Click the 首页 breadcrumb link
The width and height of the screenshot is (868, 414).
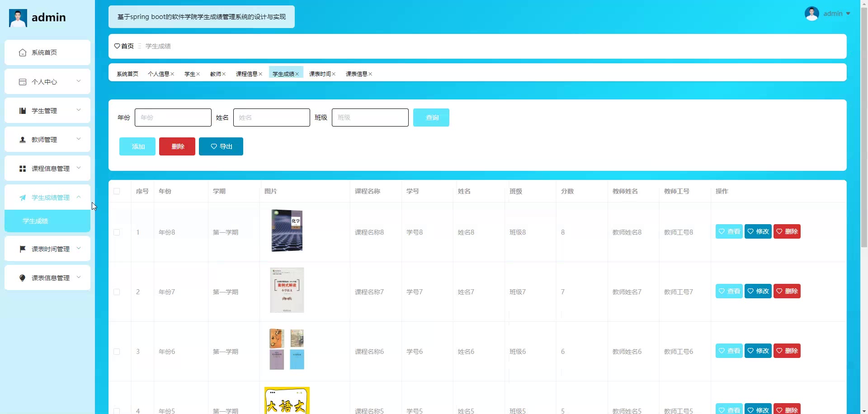[127, 46]
